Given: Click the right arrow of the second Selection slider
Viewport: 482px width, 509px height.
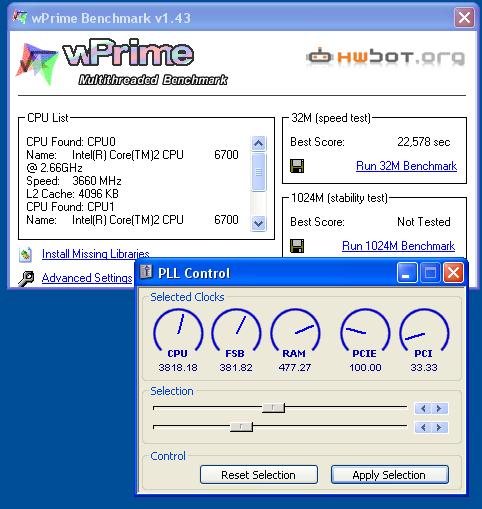Looking at the screenshot, I should pos(440,427).
